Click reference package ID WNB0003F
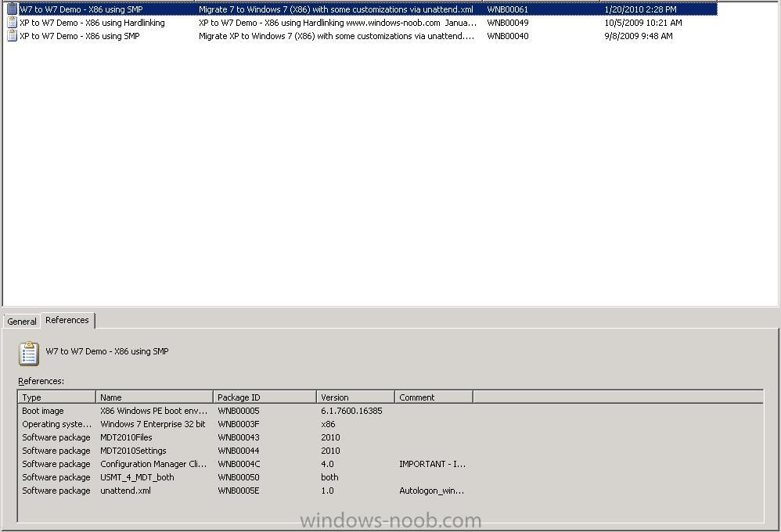This screenshot has width=781, height=532. point(238,424)
